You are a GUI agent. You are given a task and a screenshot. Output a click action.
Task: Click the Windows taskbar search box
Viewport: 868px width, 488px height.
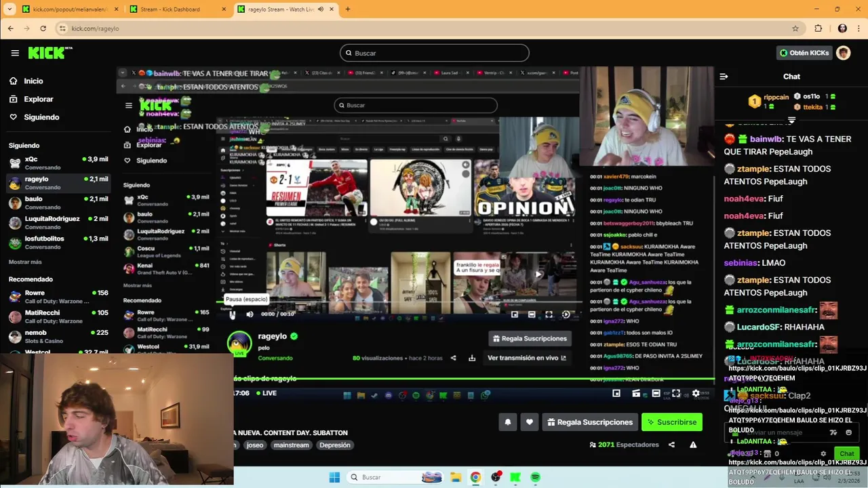395,477
